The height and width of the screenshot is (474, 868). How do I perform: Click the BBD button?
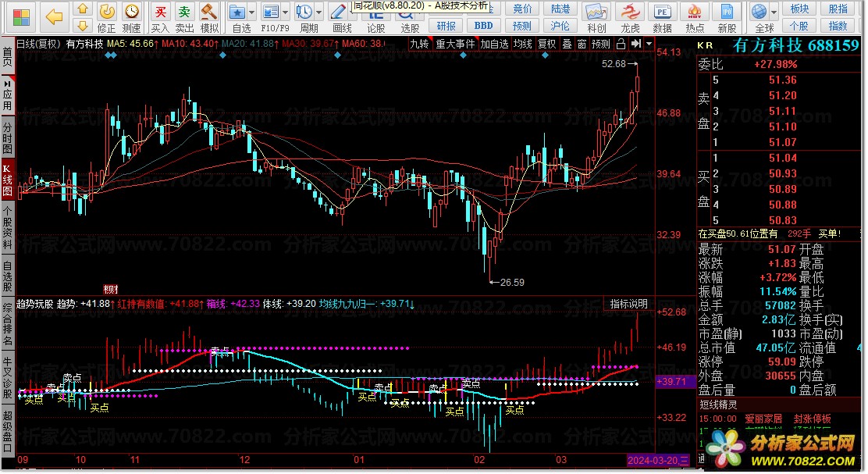[483, 26]
